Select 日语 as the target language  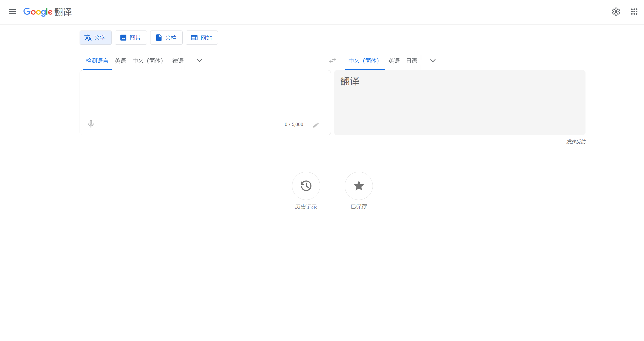412,61
